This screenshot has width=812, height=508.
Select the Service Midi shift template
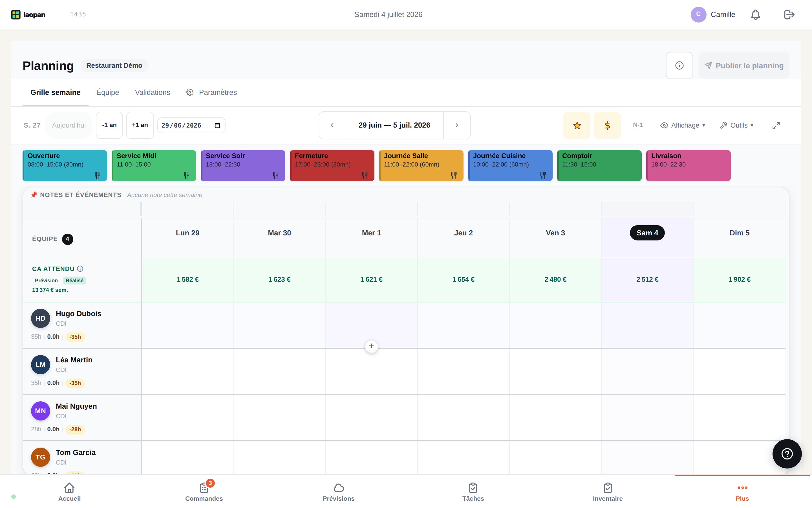tap(154, 166)
